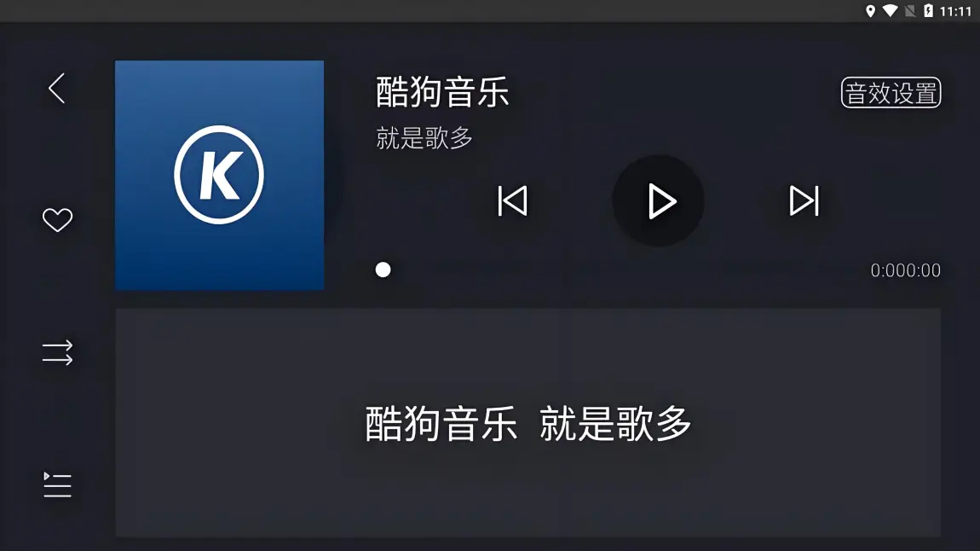Click the playback progress slider handle
This screenshot has width=980, height=551.
(x=383, y=270)
